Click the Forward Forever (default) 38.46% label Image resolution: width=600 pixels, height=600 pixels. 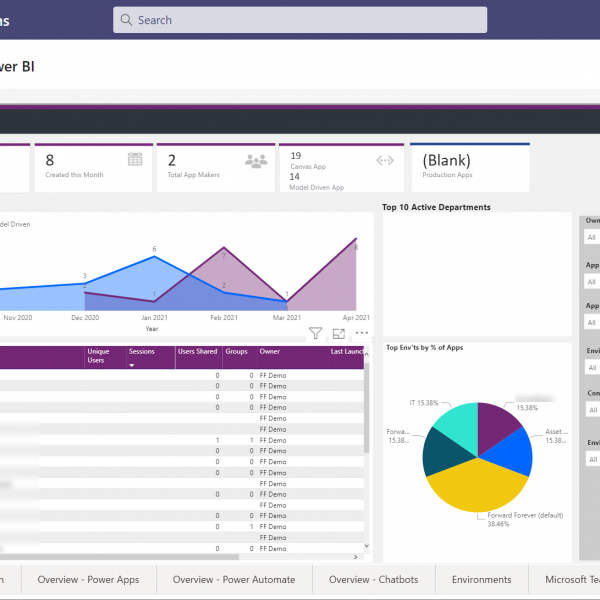[x=525, y=520]
